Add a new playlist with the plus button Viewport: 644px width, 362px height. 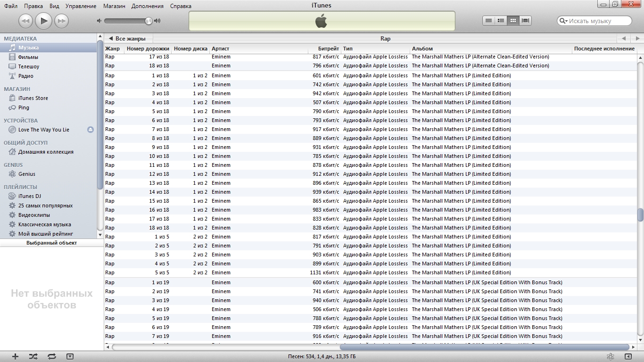click(15, 357)
